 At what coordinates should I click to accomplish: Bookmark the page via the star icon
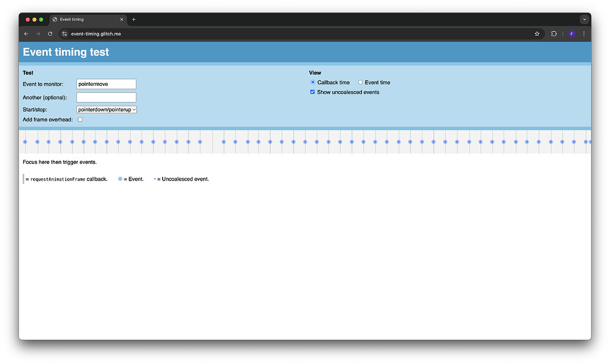[537, 34]
